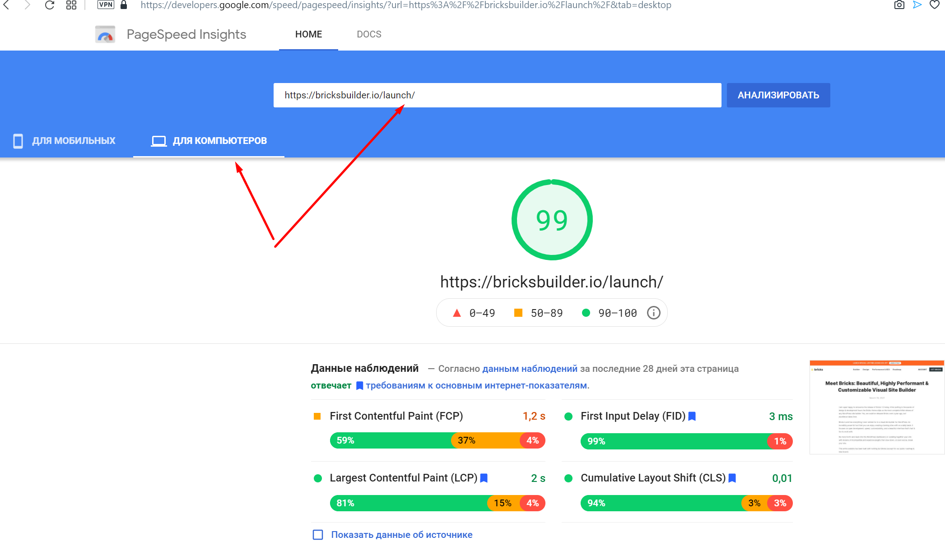
Task: Click the green отвечает status word
Action: [x=331, y=385]
